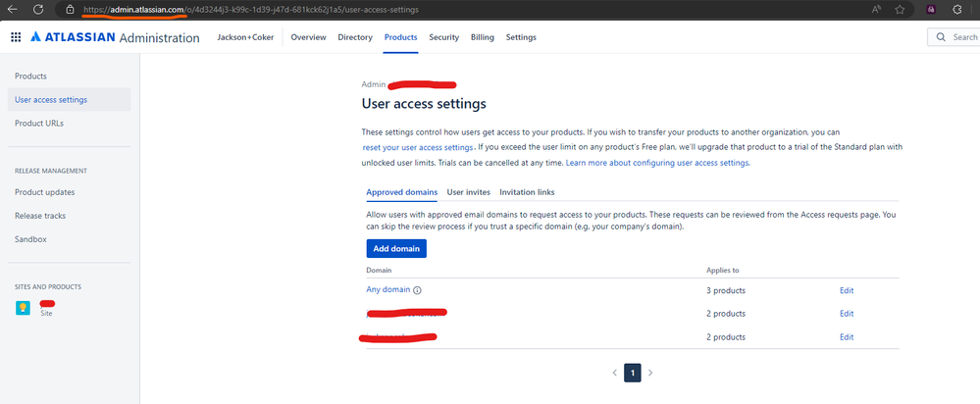Open Learn more about configuring user access settings
The image size is (980, 404).
click(657, 163)
